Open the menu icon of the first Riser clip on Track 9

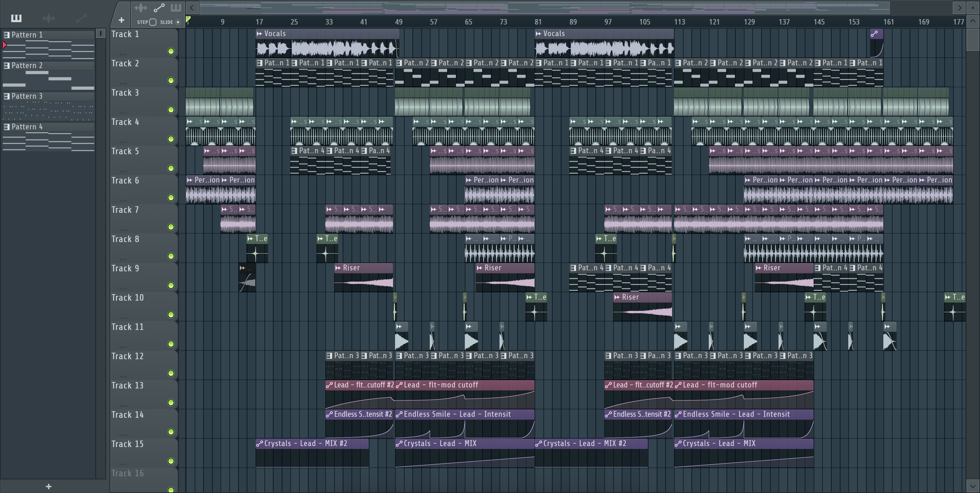(338, 268)
